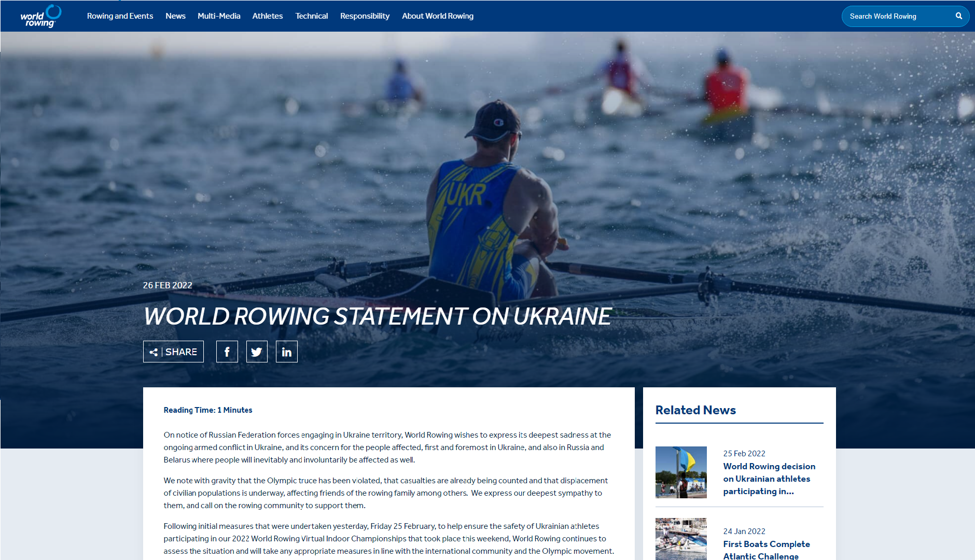Open the Multi-Media menu
The height and width of the screenshot is (560, 975).
coord(219,16)
